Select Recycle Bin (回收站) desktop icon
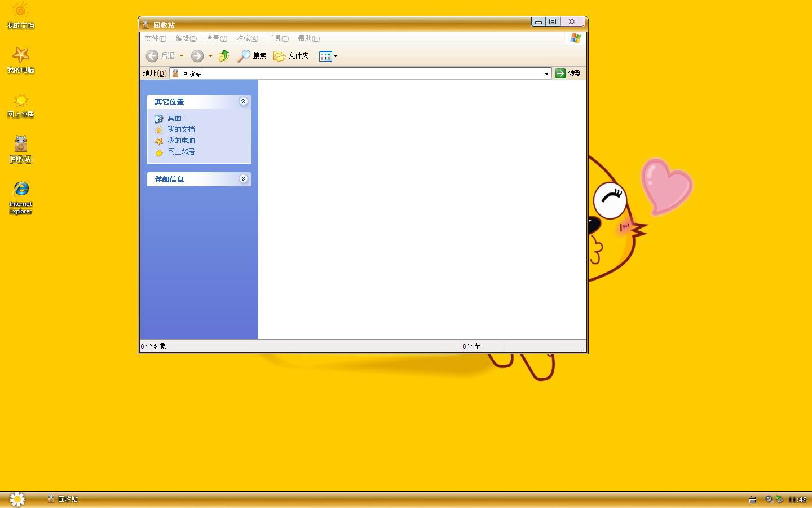Screen dimensions: 812x508 (20, 149)
